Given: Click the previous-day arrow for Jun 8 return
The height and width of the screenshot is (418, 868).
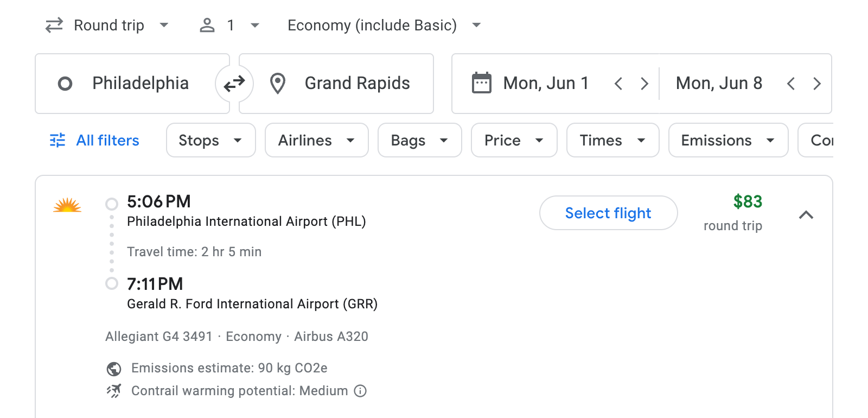Looking at the screenshot, I should 792,83.
